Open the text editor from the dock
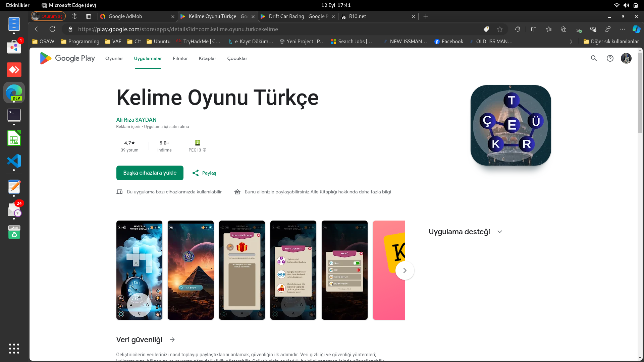This screenshot has width=644, height=362. click(14, 187)
